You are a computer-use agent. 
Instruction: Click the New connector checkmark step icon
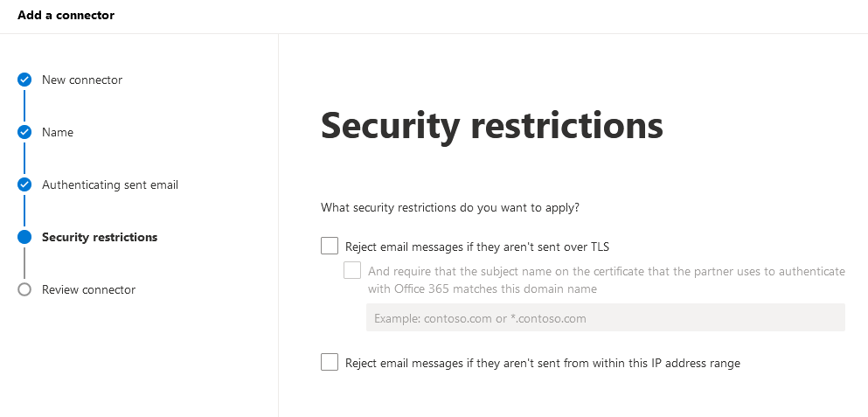click(x=24, y=80)
